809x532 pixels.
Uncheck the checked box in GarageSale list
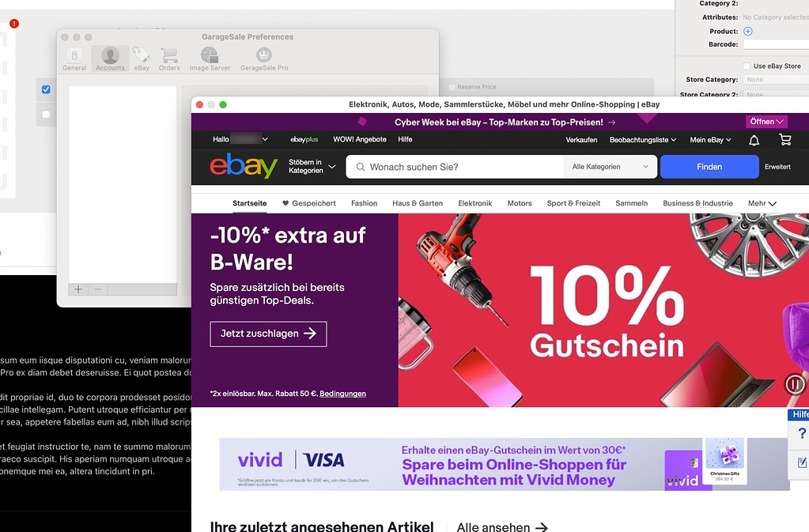pyautogui.click(x=46, y=89)
